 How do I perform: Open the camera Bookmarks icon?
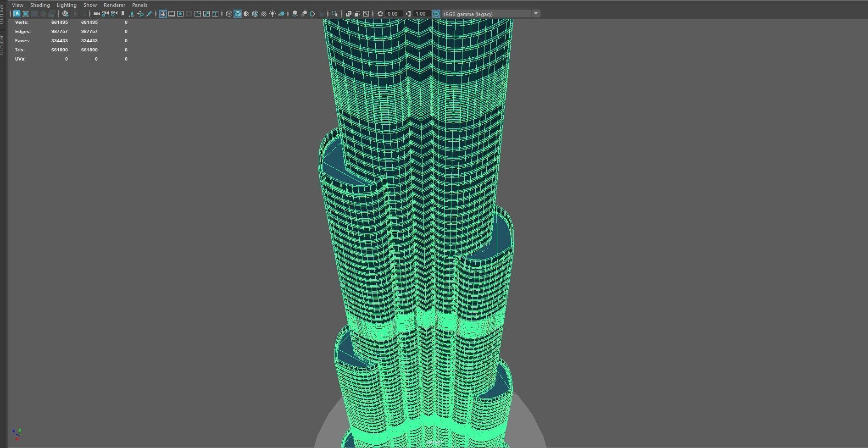click(x=122, y=14)
